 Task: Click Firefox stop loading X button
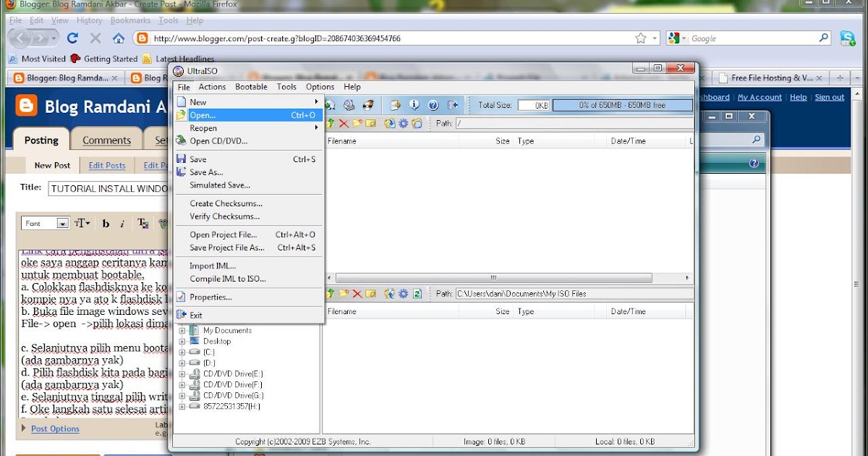click(x=95, y=38)
